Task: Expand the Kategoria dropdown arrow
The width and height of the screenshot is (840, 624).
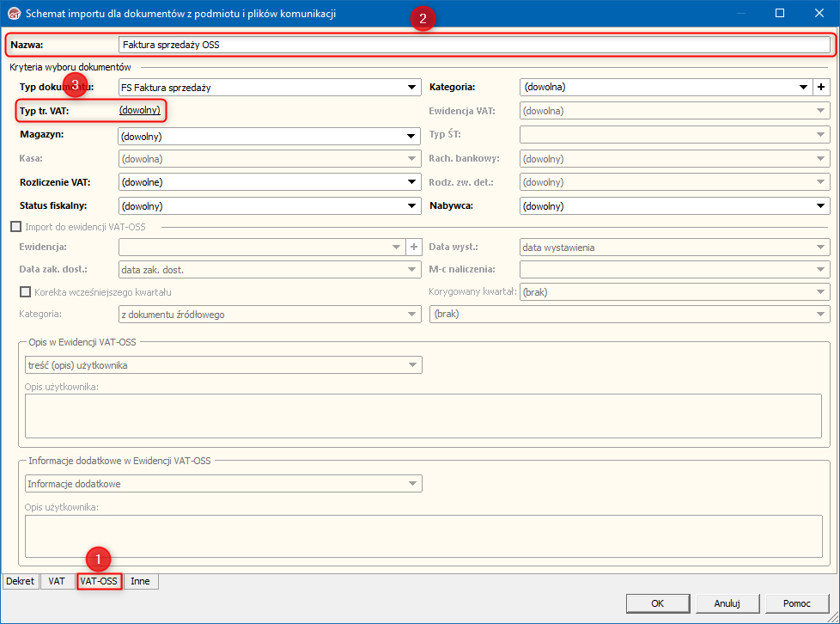Action: tap(803, 87)
